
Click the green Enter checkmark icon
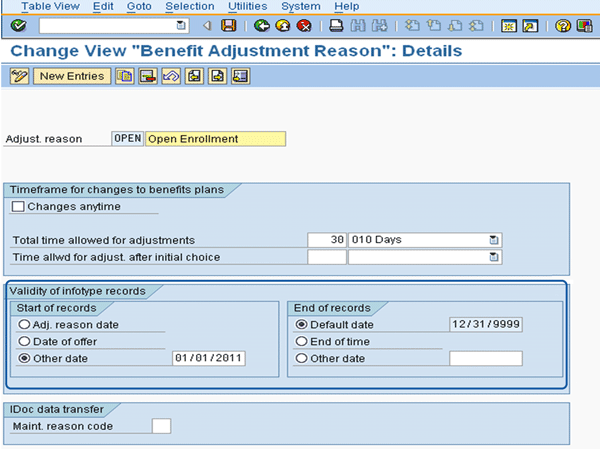tap(18, 25)
